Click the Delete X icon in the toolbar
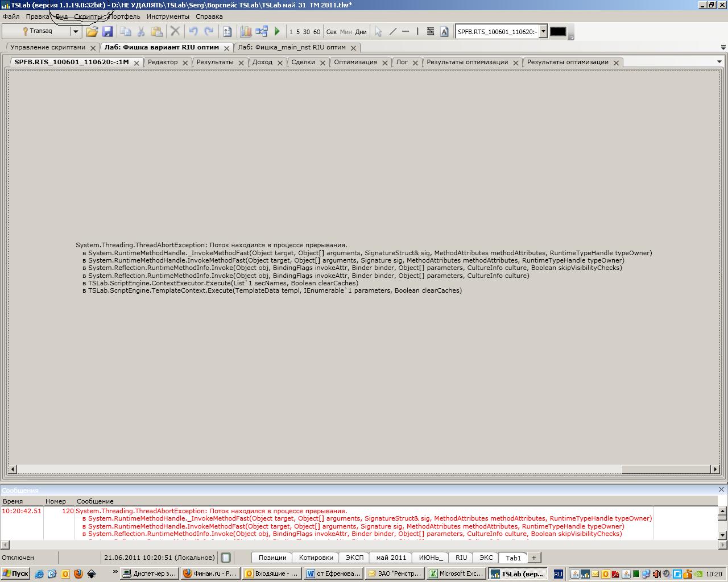This screenshot has width=728, height=582. tap(175, 32)
